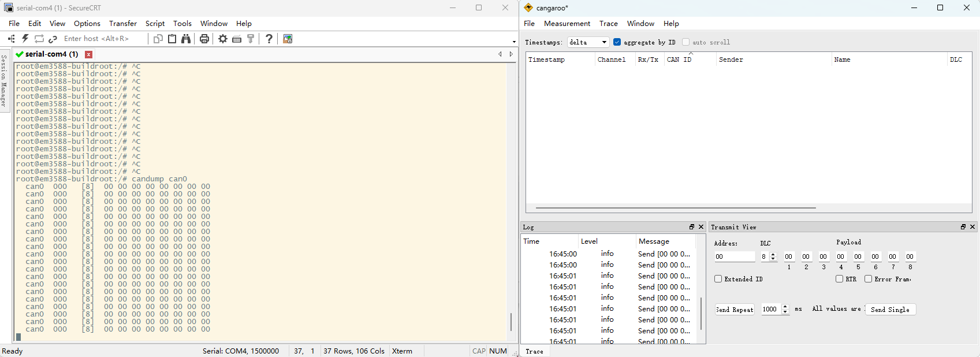Click 'Serial: COM4, 1500000' in status bar

pos(241,351)
